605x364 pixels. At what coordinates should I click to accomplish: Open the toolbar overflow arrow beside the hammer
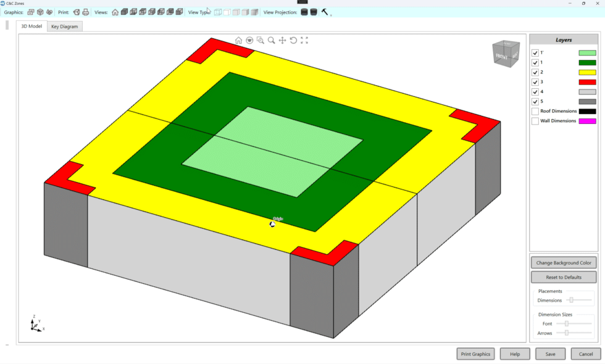coord(331,15)
